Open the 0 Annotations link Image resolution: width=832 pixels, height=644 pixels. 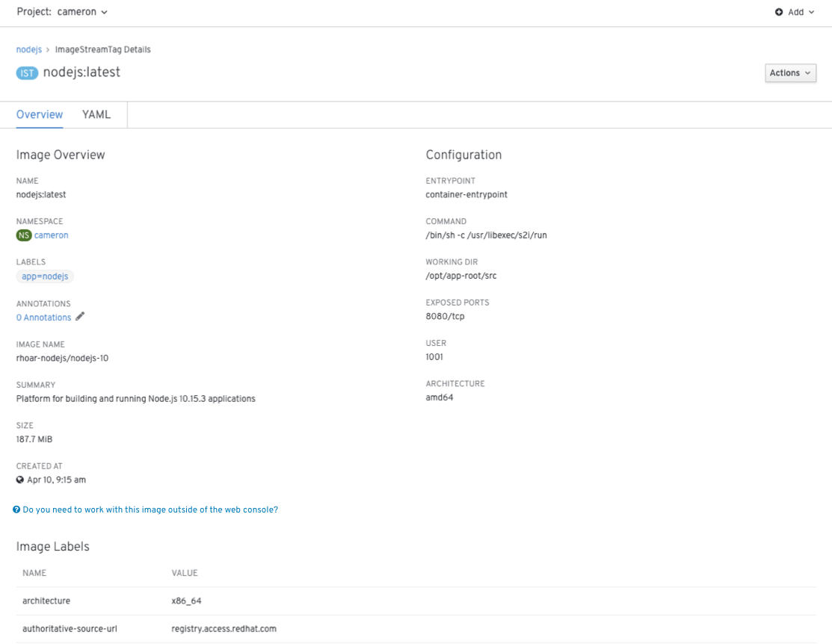click(43, 318)
